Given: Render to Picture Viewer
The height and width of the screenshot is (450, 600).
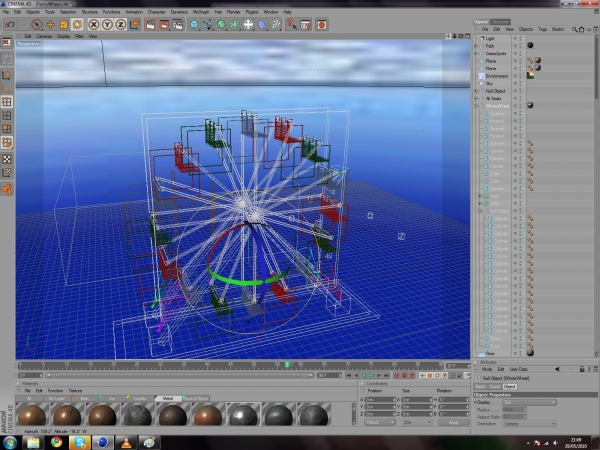Looking at the screenshot, I should (x=164, y=25).
